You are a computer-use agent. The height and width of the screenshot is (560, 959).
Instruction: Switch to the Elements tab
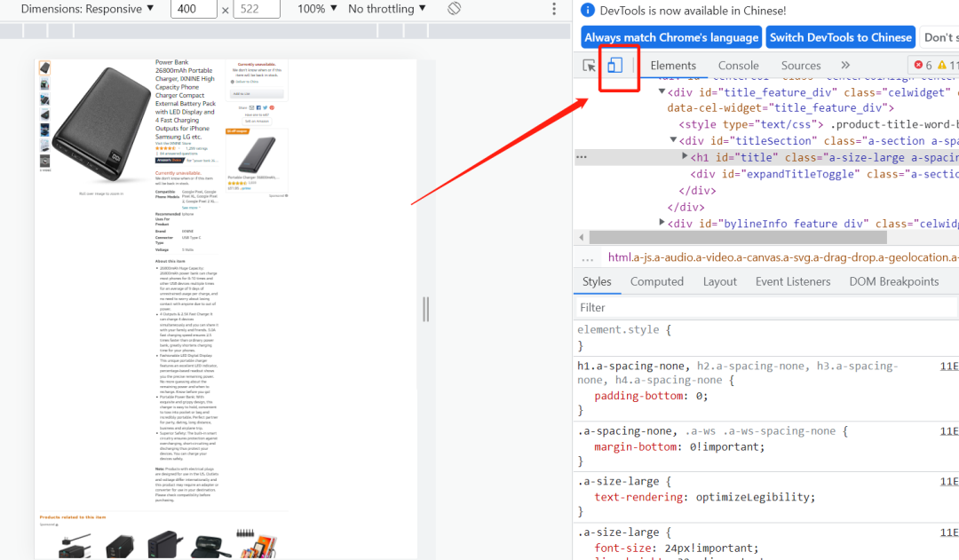673,66
